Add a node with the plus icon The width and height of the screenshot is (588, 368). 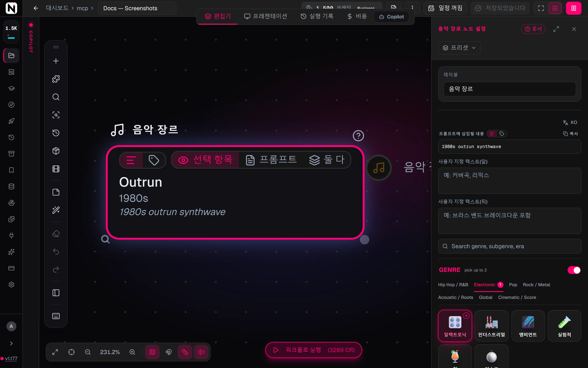(56, 61)
